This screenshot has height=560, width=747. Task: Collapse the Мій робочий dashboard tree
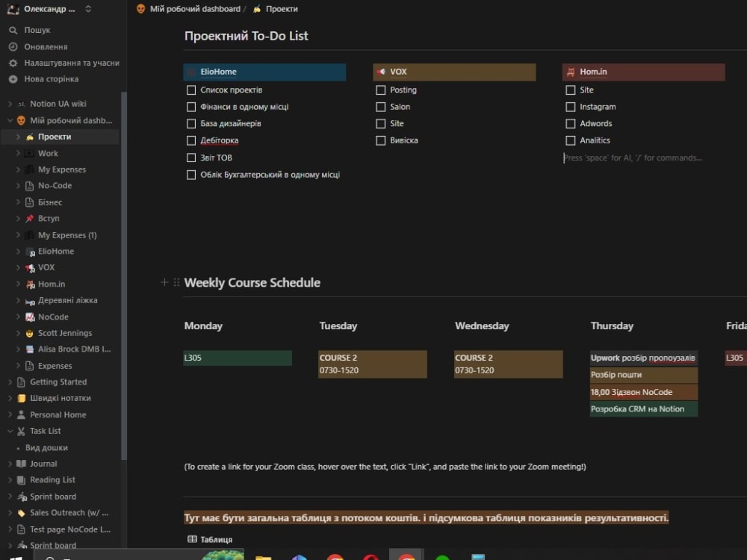[x=10, y=120]
